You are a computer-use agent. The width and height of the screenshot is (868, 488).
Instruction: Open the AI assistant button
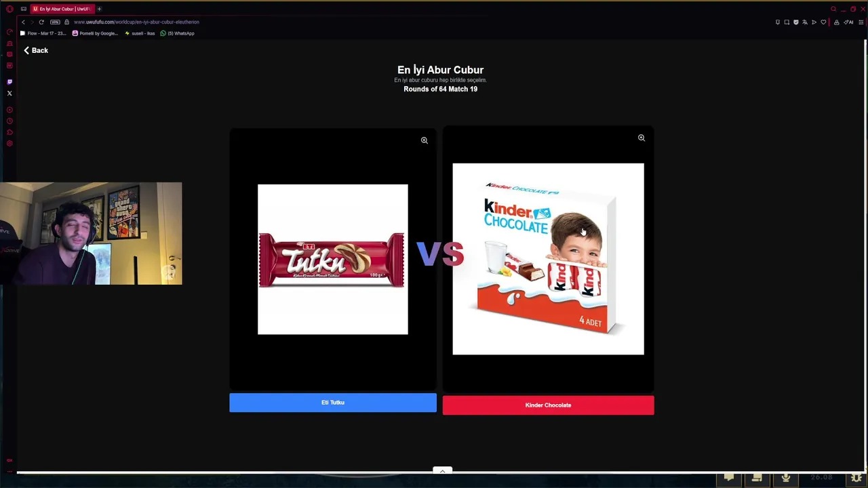point(848,22)
